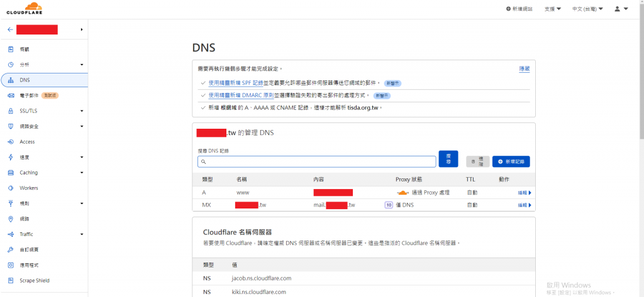
Task: Click the 'www' name cell
Action: point(243,192)
